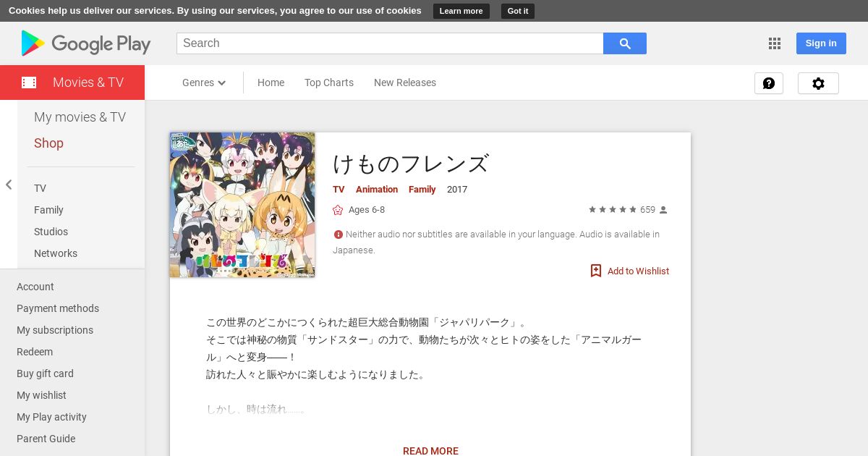Click Learn more in the cookie banner
The height and width of the screenshot is (456, 868).
[x=461, y=11]
